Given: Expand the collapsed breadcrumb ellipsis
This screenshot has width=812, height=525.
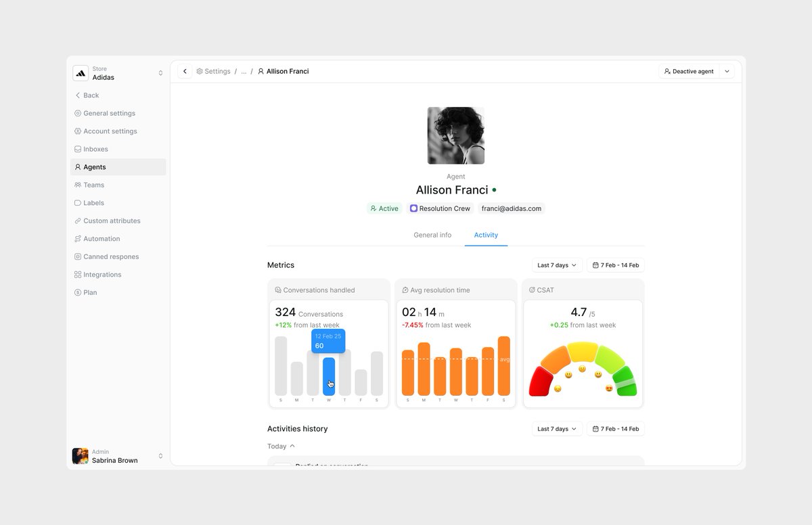Looking at the screenshot, I should 244,71.
